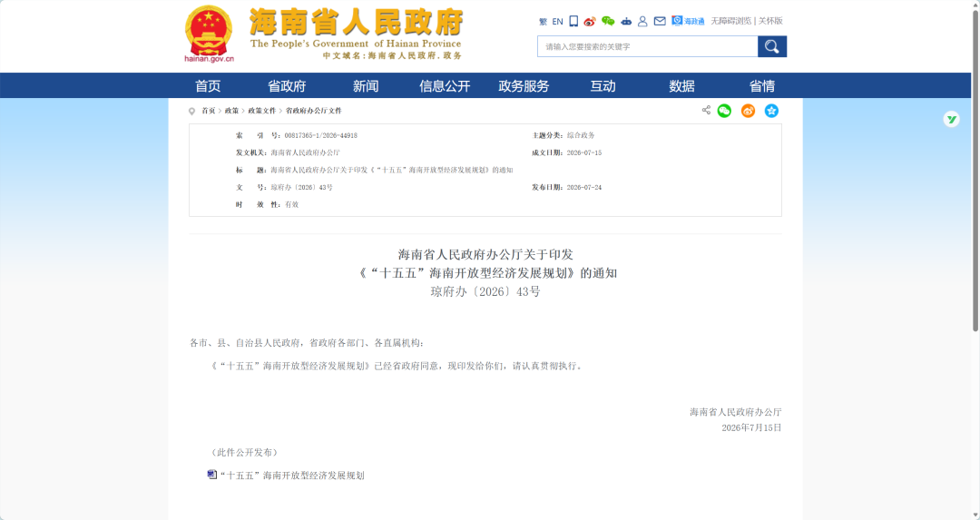
Task: Open 无障碍浏览 accessibility mode
Action: pos(730,21)
